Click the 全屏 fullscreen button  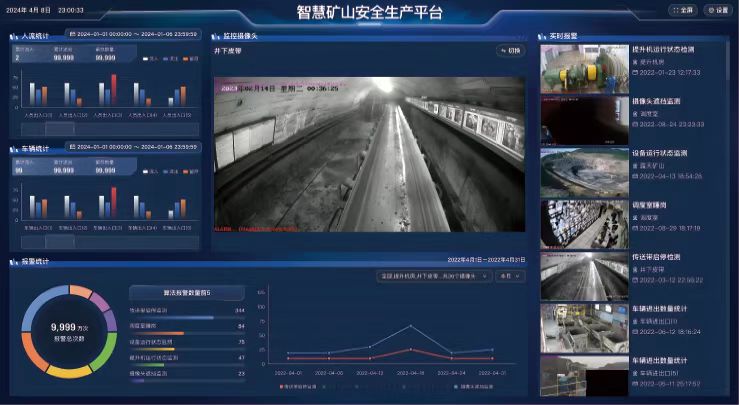point(682,10)
